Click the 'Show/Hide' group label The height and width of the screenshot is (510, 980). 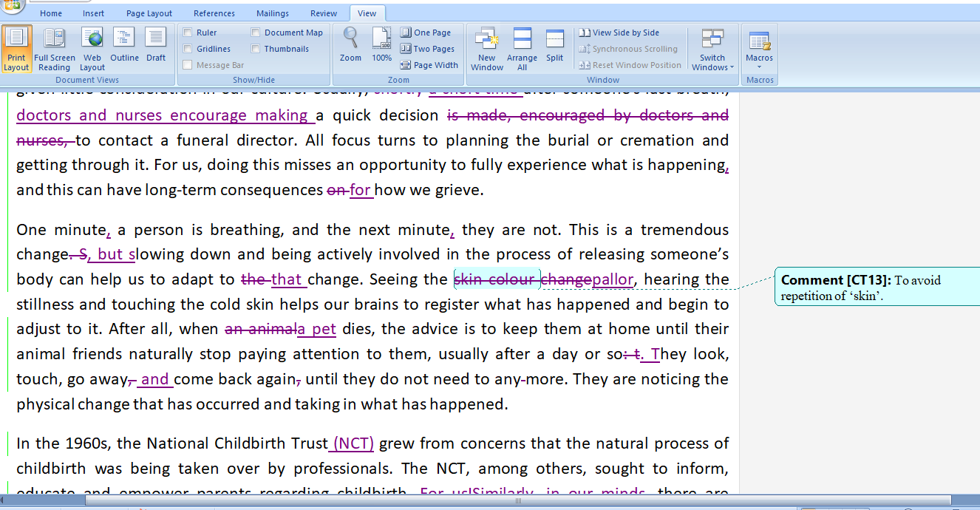253,80
